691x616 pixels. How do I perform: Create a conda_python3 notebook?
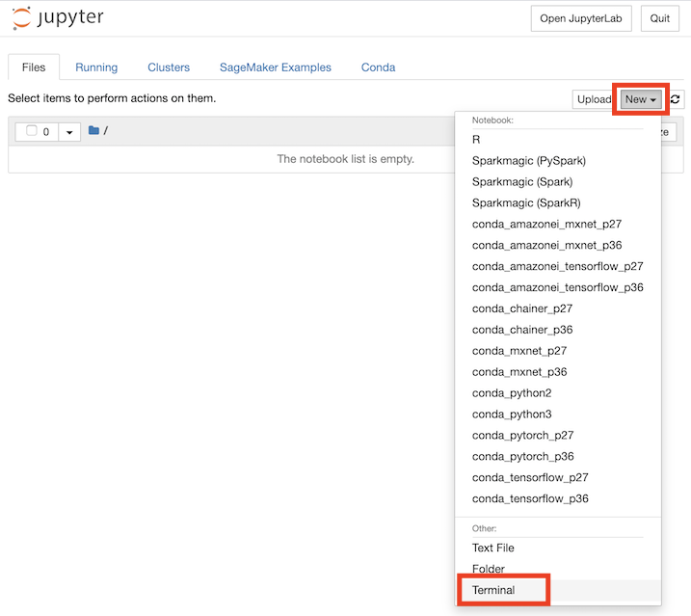pyautogui.click(x=557, y=415)
